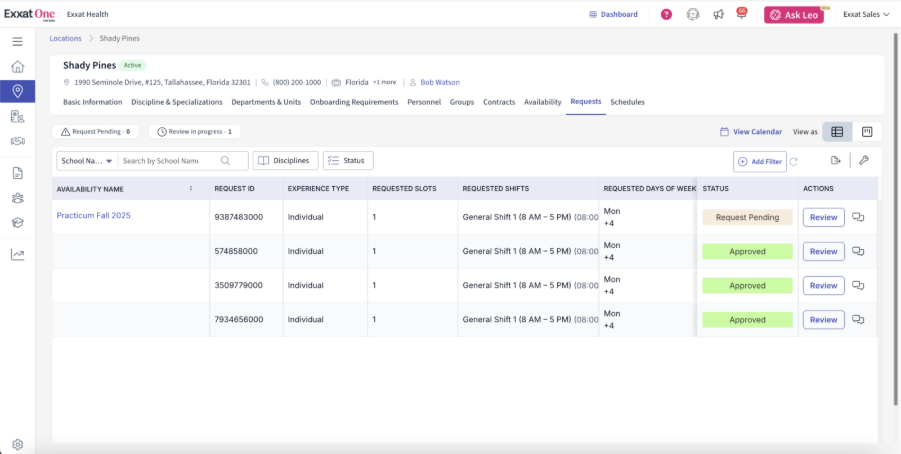Expand the School Name search dropdown

[x=87, y=161]
